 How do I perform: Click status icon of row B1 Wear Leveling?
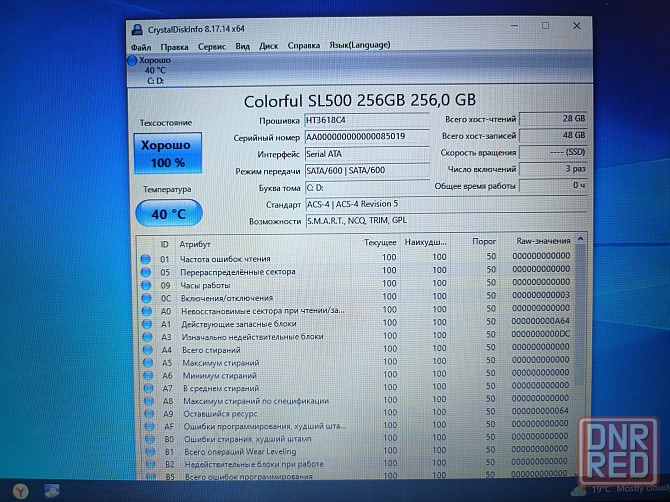click(x=150, y=452)
